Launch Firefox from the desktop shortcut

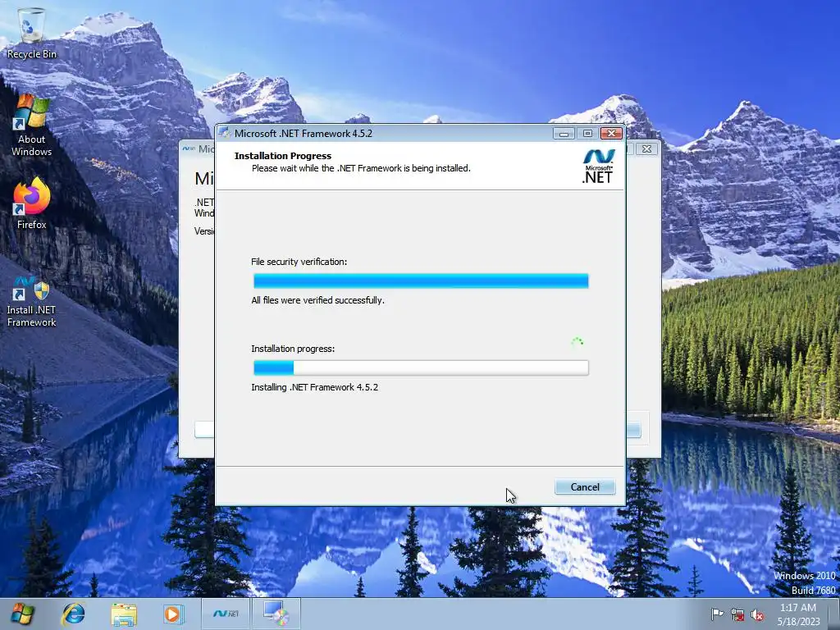tap(31, 203)
